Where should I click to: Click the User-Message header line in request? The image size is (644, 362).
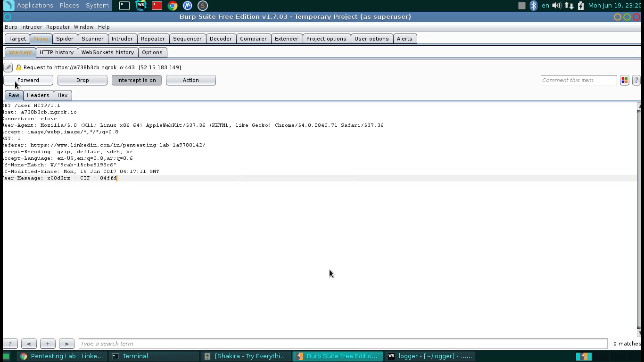pos(60,178)
